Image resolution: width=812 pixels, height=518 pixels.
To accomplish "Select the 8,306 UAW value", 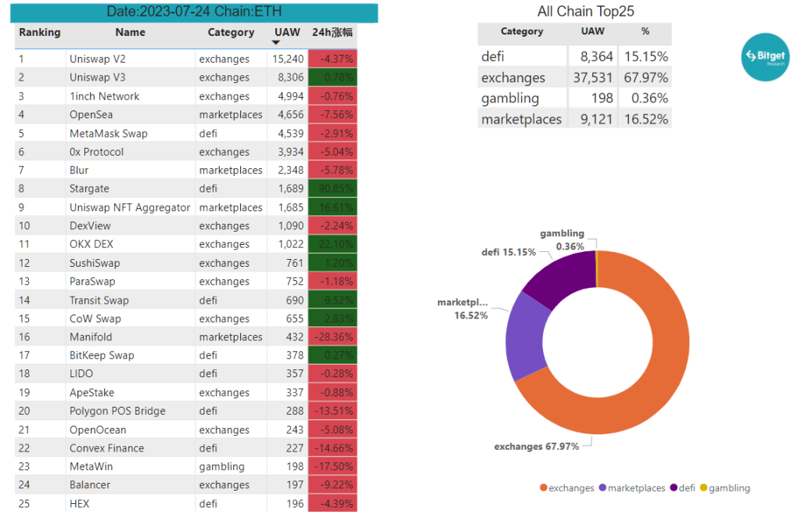I will click(290, 77).
